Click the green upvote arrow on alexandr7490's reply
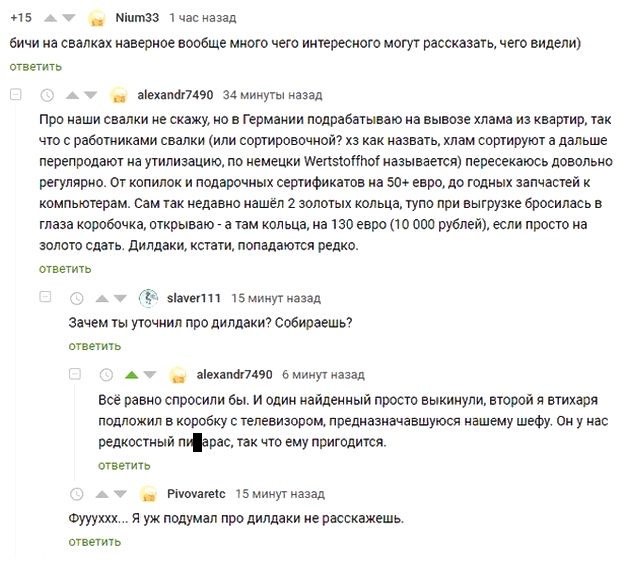The height and width of the screenshot is (561, 628). (131, 374)
